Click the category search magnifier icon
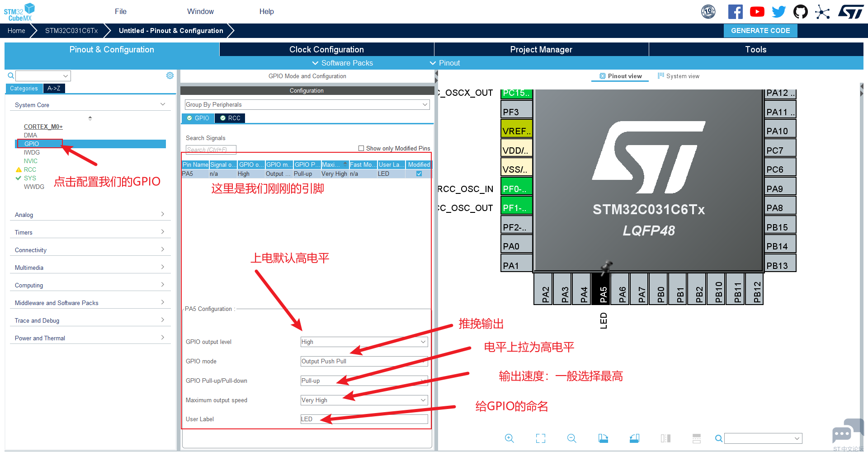This screenshot has width=868, height=456. pos(11,75)
